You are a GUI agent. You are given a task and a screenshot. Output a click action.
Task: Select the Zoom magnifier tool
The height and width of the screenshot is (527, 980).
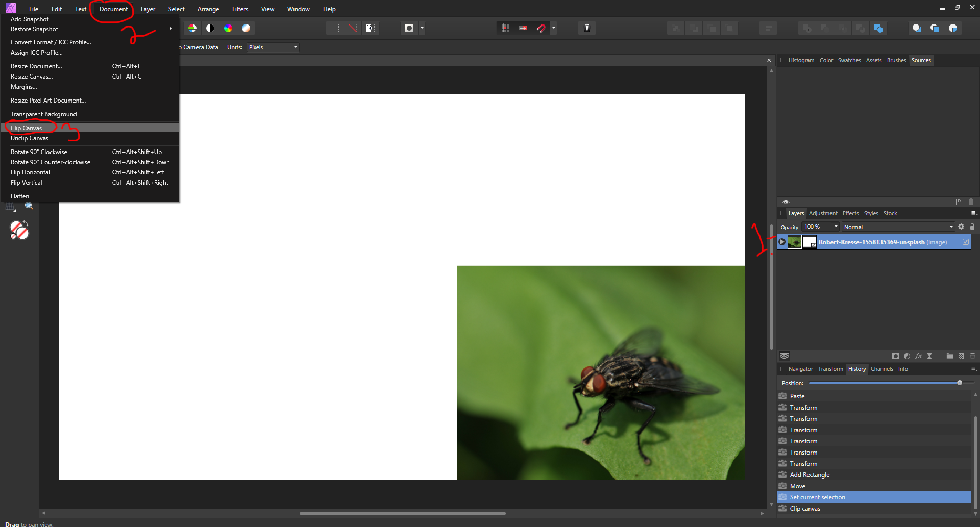pyautogui.click(x=29, y=206)
